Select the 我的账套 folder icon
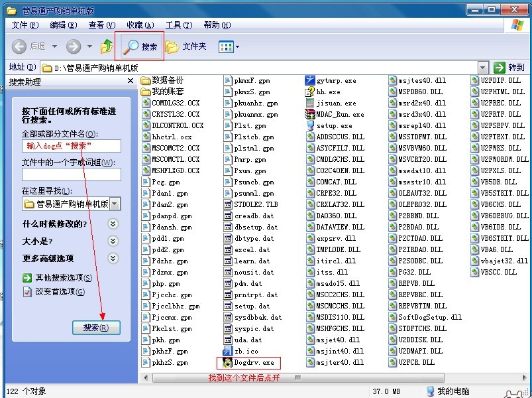 point(146,92)
